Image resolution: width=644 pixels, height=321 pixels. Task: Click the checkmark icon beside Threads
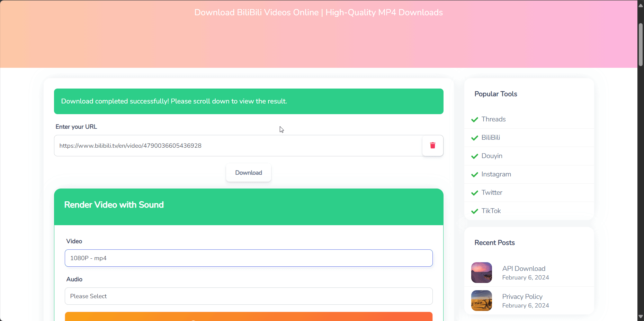pyautogui.click(x=474, y=120)
